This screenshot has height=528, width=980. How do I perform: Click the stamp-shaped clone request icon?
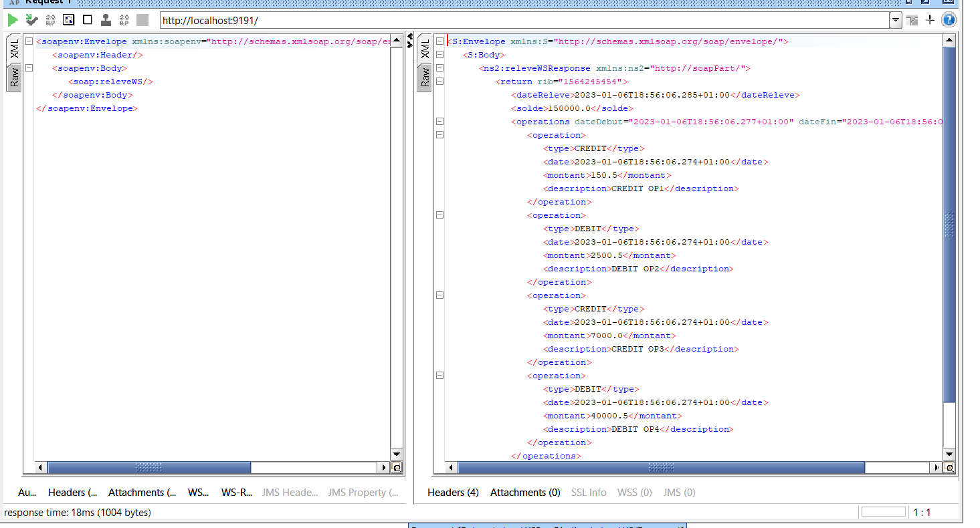point(106,20)
